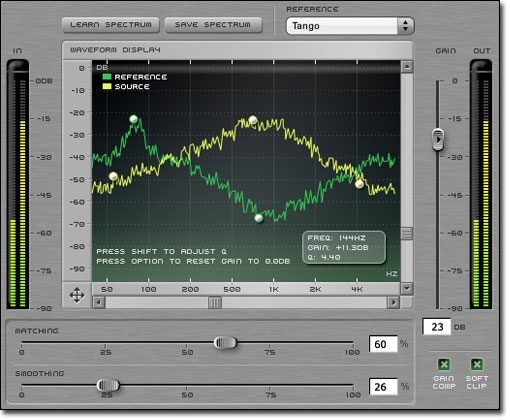Image resolution: width=510 pixels, height=420 pixels.
Task: Click the Learn Spectrum button
Action: [111, 25]
